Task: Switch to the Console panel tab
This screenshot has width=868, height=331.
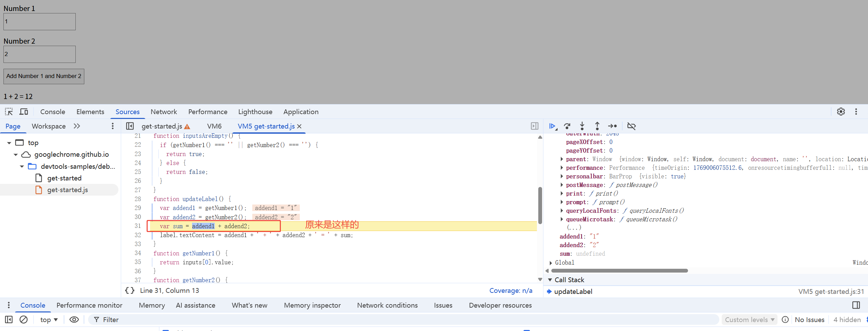Action: click(x=53, y=112)
